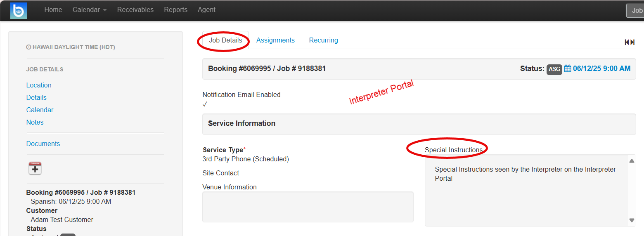Viewport: 644px width, 236px height.
Task: Click Spanish: 06/12/25 9:00 AM in sidebar
Action: click(71, 202)
